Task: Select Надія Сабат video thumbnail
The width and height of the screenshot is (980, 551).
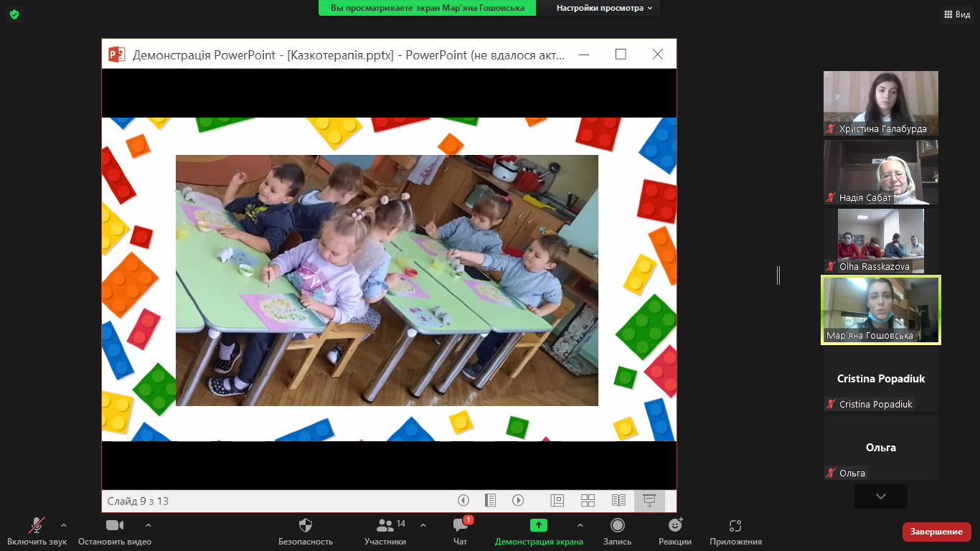Action: [x=880, y=172]
